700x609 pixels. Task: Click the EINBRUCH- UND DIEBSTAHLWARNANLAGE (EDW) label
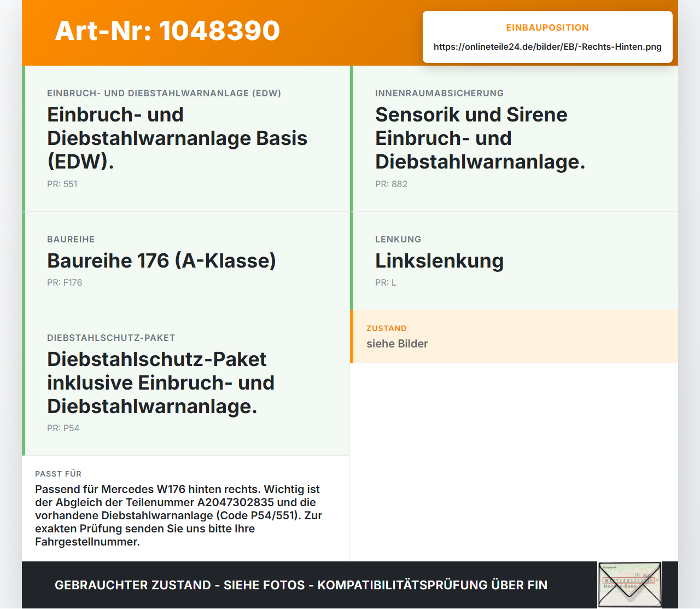[x=164, y=93]
